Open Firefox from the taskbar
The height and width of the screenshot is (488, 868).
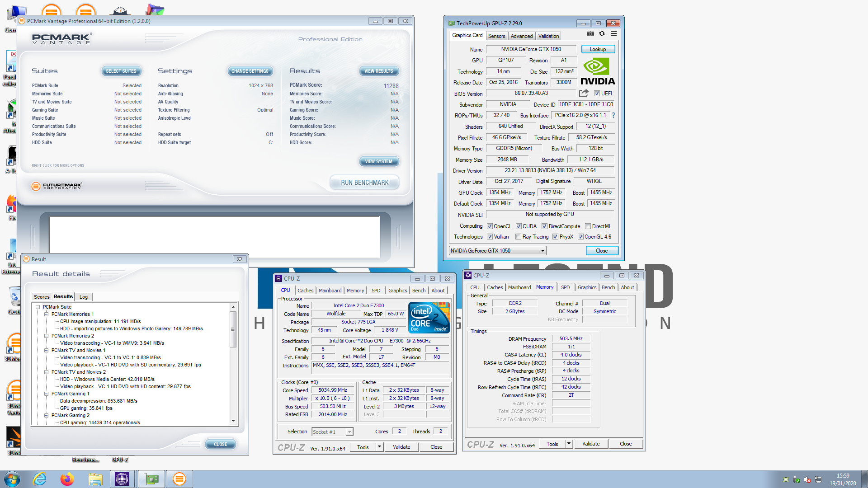click(67, 479)
